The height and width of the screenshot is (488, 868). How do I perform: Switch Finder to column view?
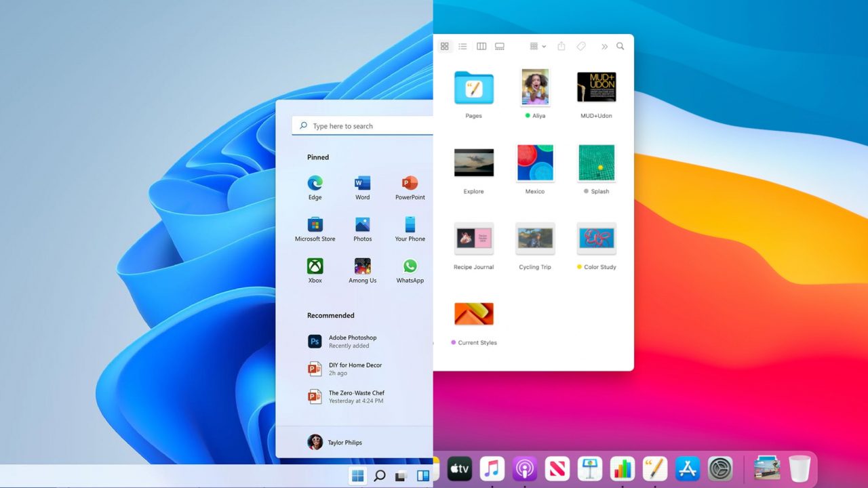481,45
